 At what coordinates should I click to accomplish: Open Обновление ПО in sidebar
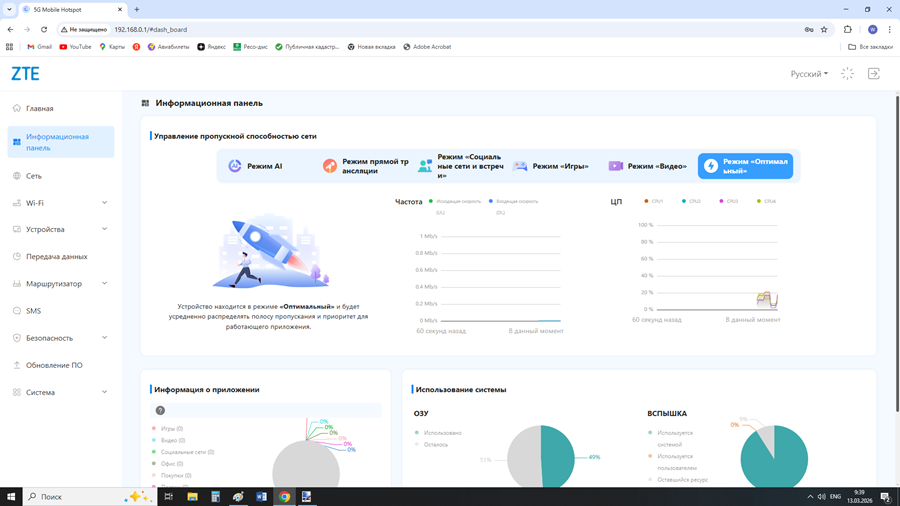pos(54,365)
